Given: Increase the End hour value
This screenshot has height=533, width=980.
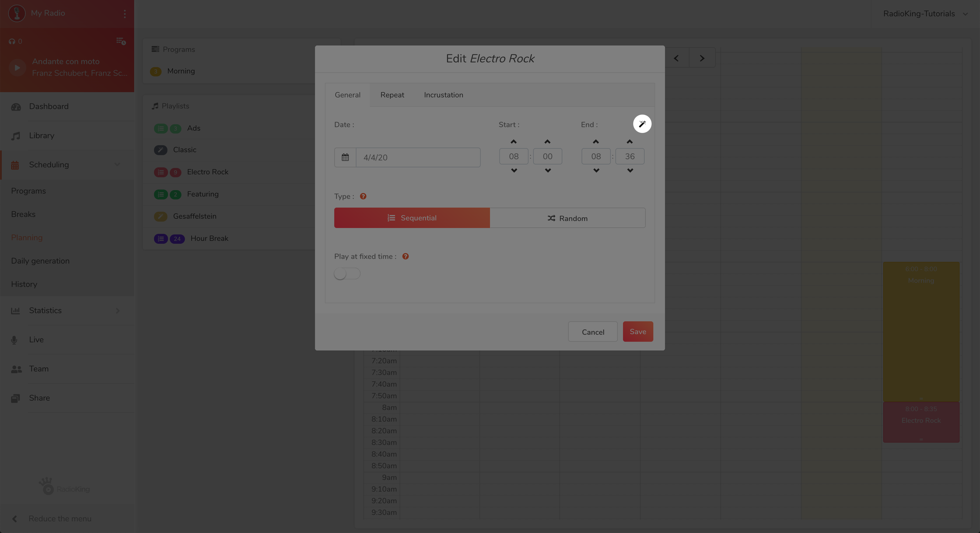Looking at the screenshot, I should tap(596, 141).
